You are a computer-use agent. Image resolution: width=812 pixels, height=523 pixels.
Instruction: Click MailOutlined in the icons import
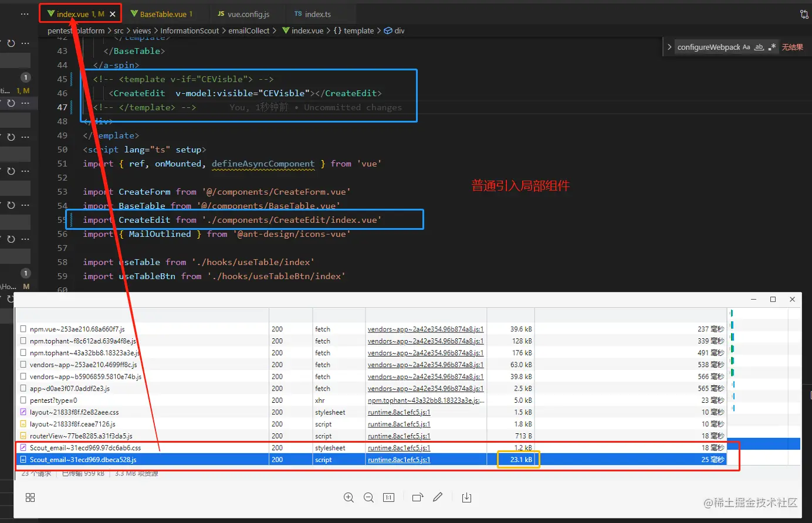pos(160,234)
